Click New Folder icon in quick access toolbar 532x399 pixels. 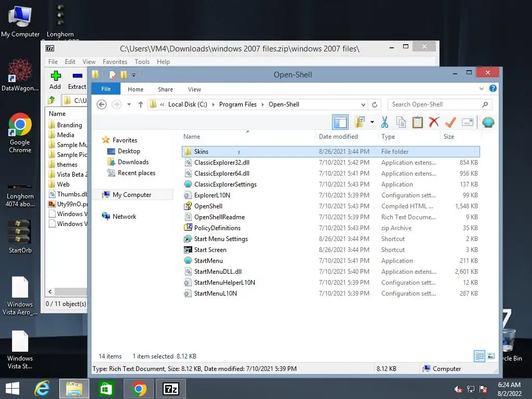click(x=124, y=75)
